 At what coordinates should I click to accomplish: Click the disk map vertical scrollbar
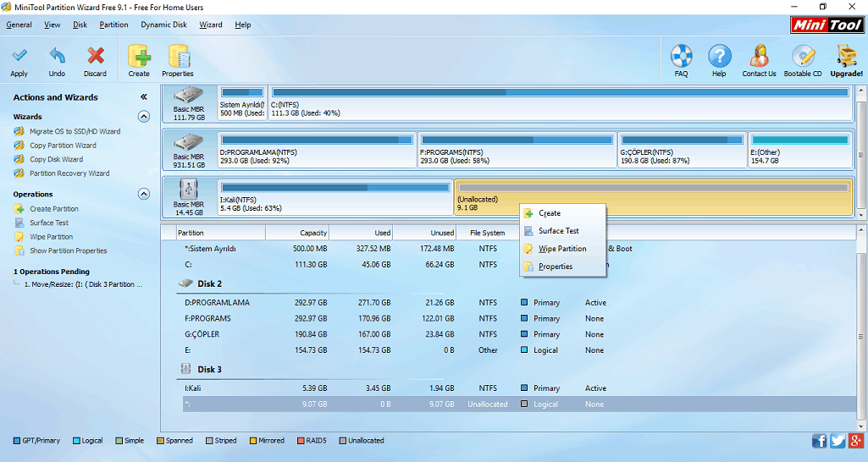pos(861,152)
